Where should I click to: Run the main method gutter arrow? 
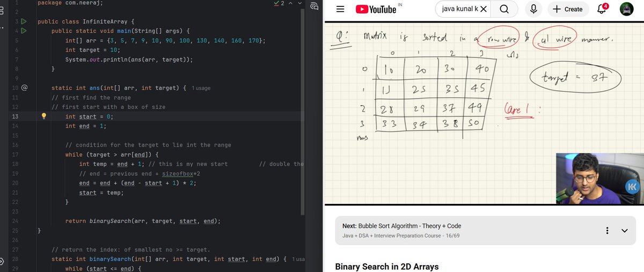[23, 31]
